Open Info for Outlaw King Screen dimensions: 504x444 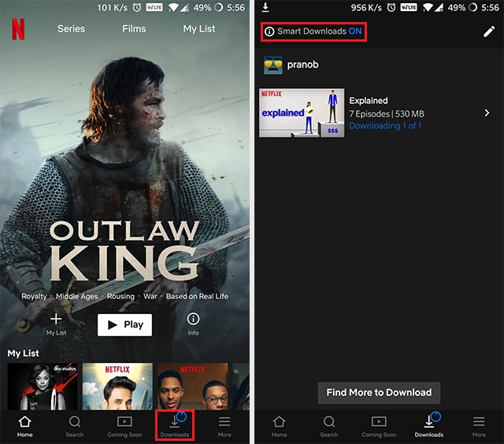click(193, 324)
